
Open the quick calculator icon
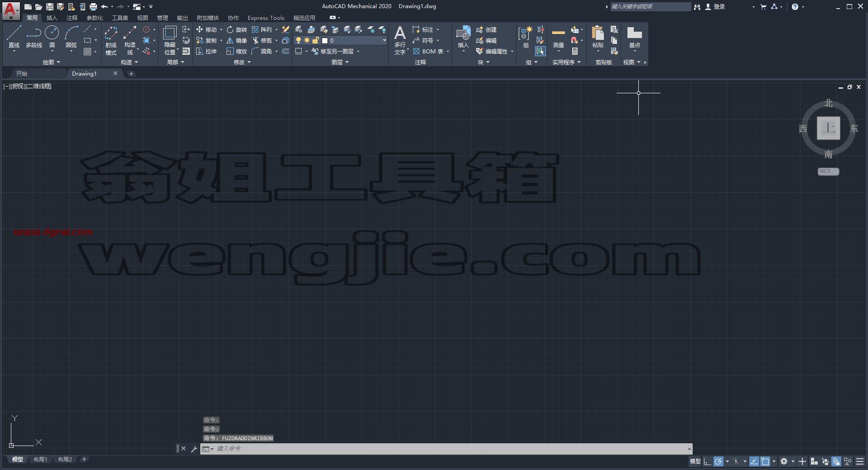click(x=575, y=51)
